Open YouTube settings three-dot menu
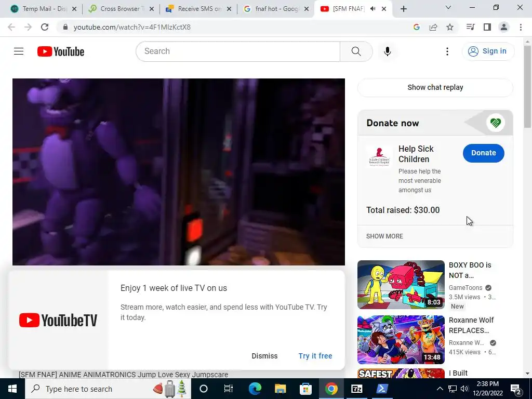The image size is (532, 399). 447,51
